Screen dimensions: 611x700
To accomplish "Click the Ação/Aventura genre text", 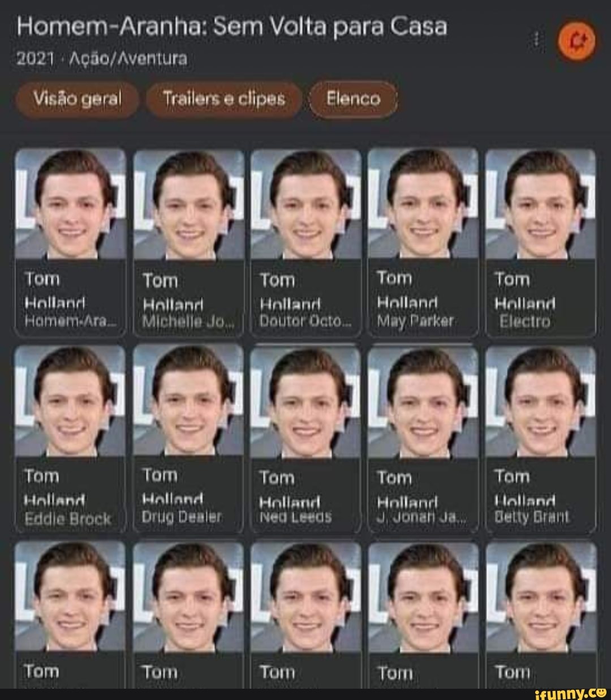I will click(128, 59).
